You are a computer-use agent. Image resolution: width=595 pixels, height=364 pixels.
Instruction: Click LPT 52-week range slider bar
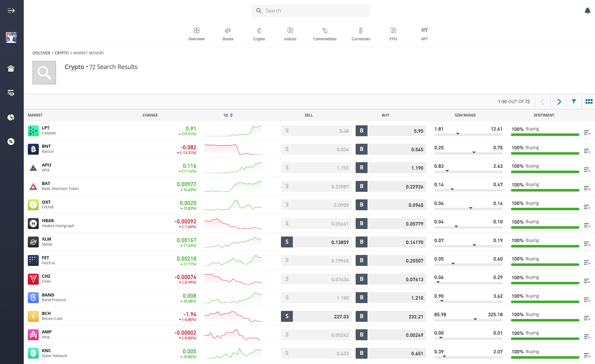(468, 135)
